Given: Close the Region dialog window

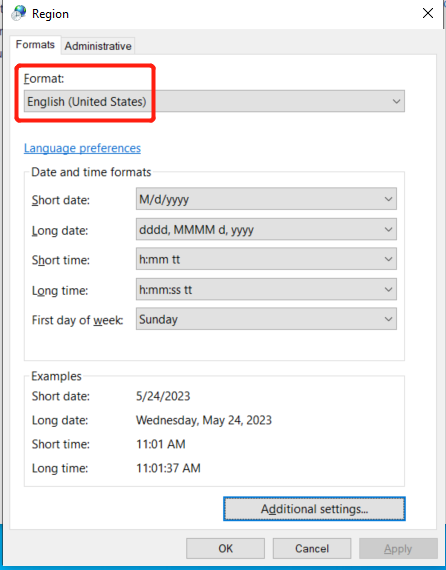Looking at the screenshot, I should 428,13.
